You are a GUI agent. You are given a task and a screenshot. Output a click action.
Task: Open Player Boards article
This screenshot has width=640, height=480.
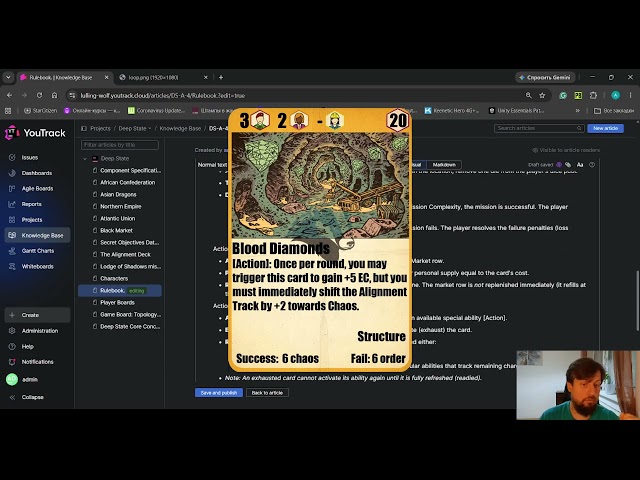pos(117,302)
